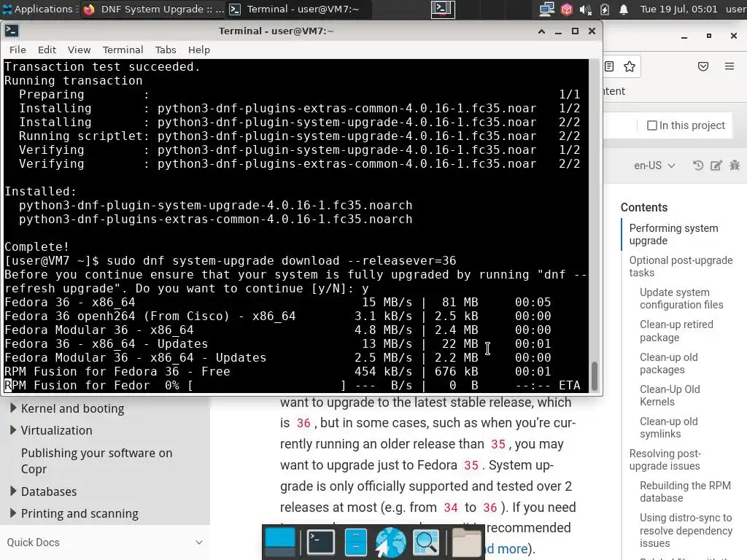Open 'Clean-up old packages' contents link
This screenshot has width=747, height=560.
pyautogui.click(x=668, y=363)
